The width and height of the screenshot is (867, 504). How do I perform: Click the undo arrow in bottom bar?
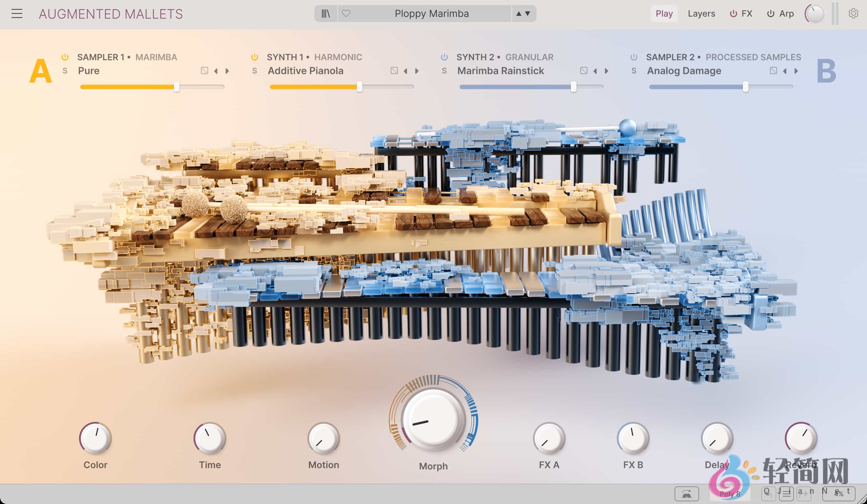pyautogui.click(x=768, y=494)
